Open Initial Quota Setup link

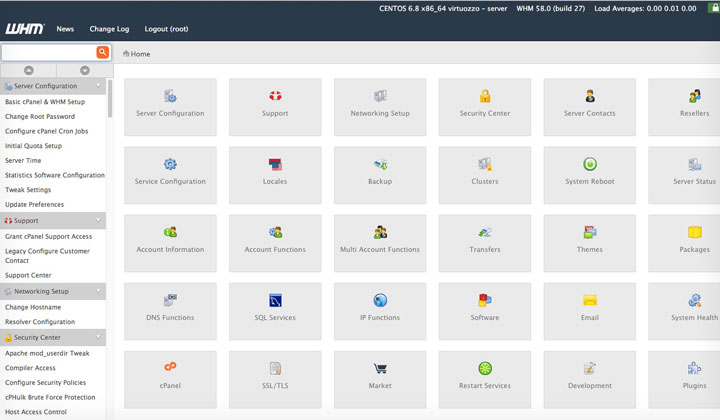pos(33,146)
